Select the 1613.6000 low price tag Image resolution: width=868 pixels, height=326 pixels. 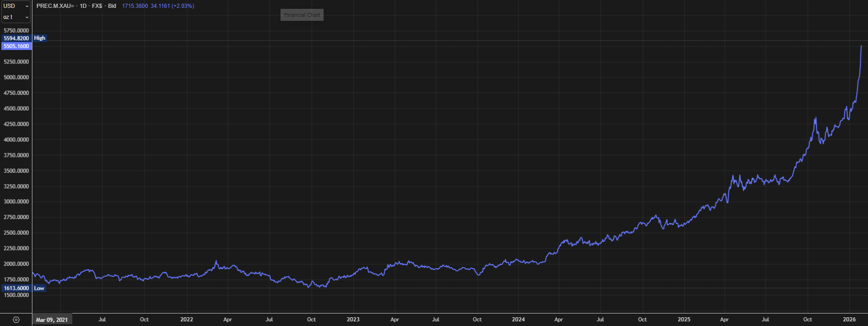pos(16,288)
